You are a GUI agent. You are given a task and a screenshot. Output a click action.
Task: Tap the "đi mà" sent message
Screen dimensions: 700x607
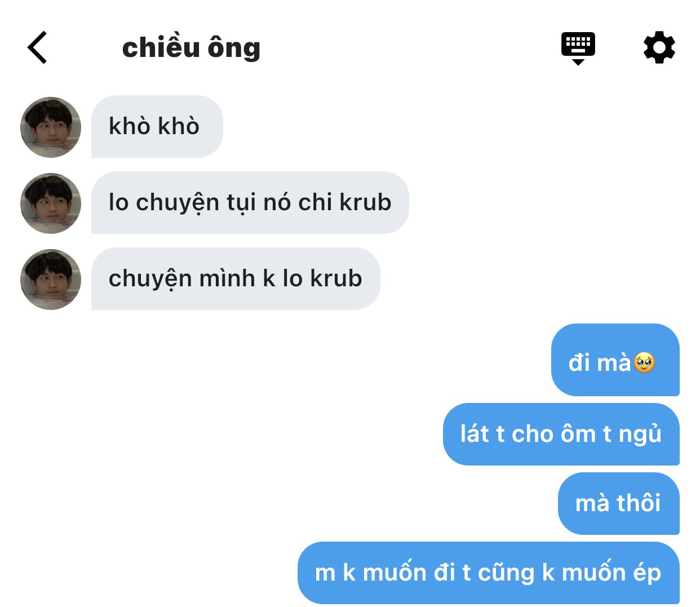point(615,360)
